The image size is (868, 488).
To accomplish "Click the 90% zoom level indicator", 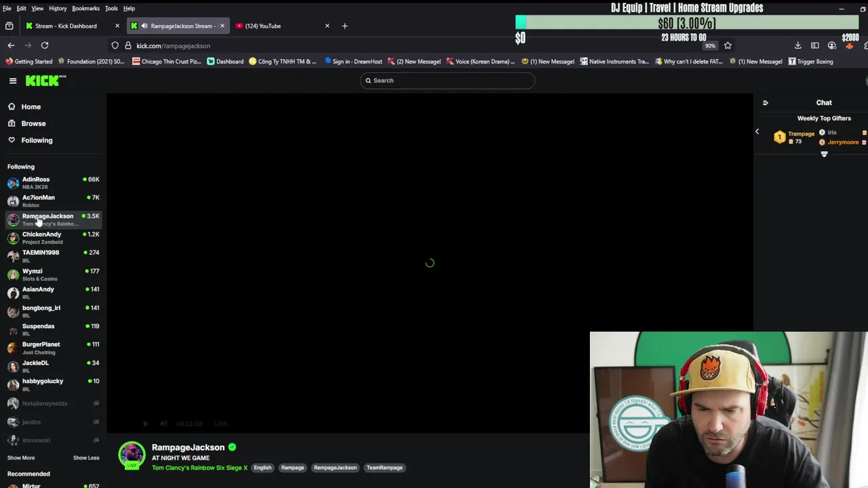I will pos(710,46).
